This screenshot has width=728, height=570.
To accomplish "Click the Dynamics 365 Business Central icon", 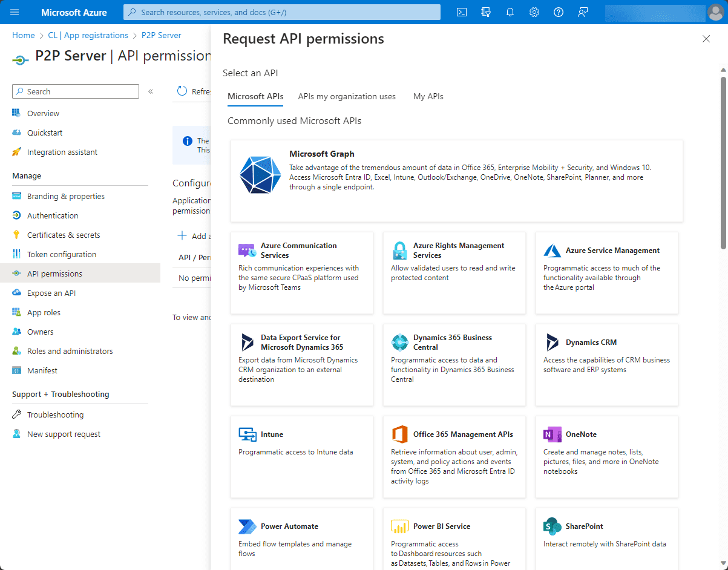I will (x=399, y=342).
